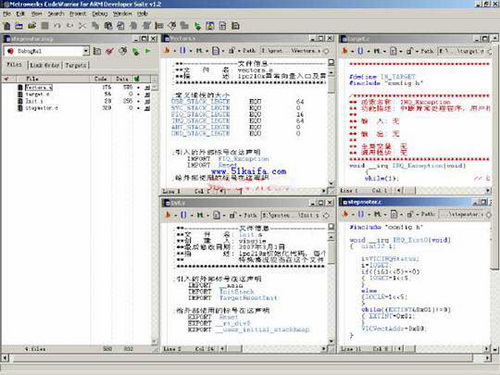The height and width of the screenshot is (375, 500).
Task: Click the red checkmark Synchronize Modification Dates icon
Action: [x=110, y=51]
